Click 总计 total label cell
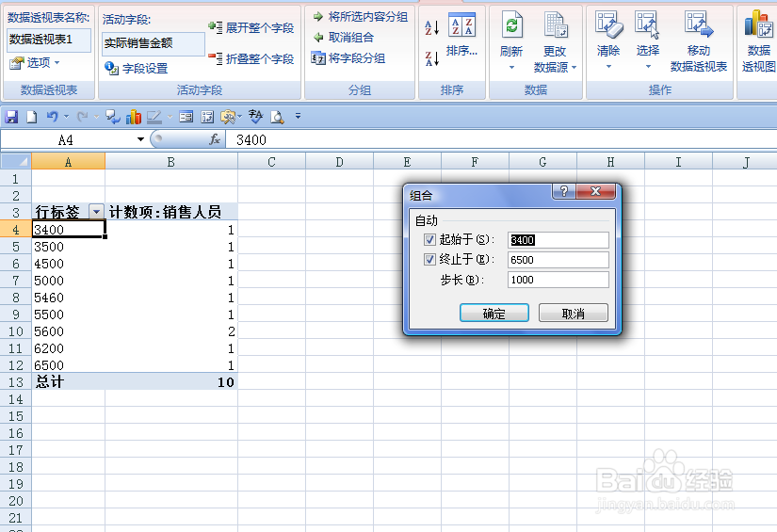Viewport: 777px width, 532px height. click(69, 382)
